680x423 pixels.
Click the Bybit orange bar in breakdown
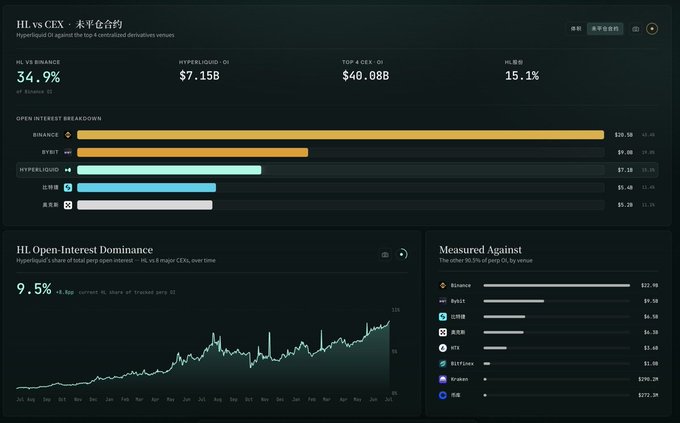[x=193, y=152]
